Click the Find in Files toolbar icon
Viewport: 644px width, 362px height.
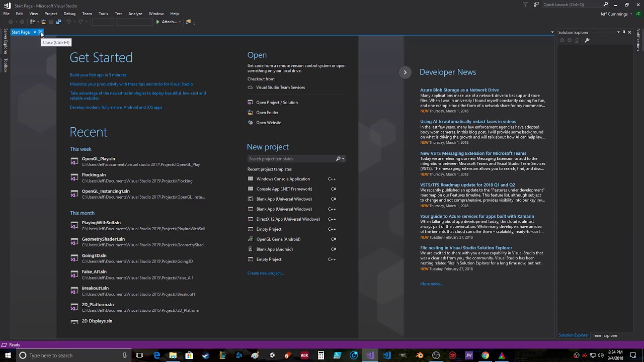click(188, 22)
